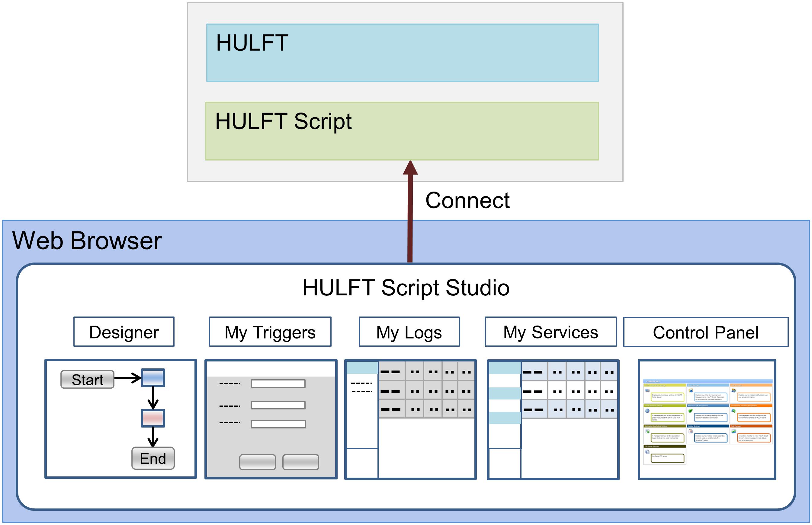
Task: Open the My Services thumbnail preview
Action: pos(553,420)
